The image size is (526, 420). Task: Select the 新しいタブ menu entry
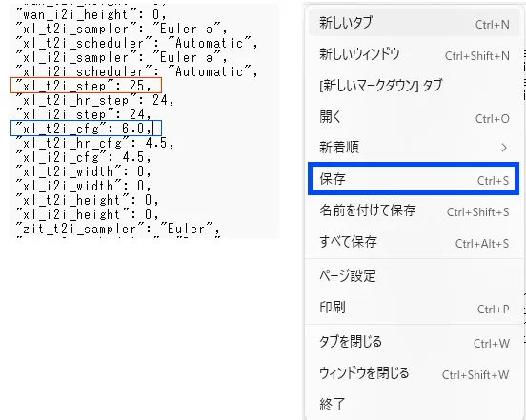tap(414, 23)
